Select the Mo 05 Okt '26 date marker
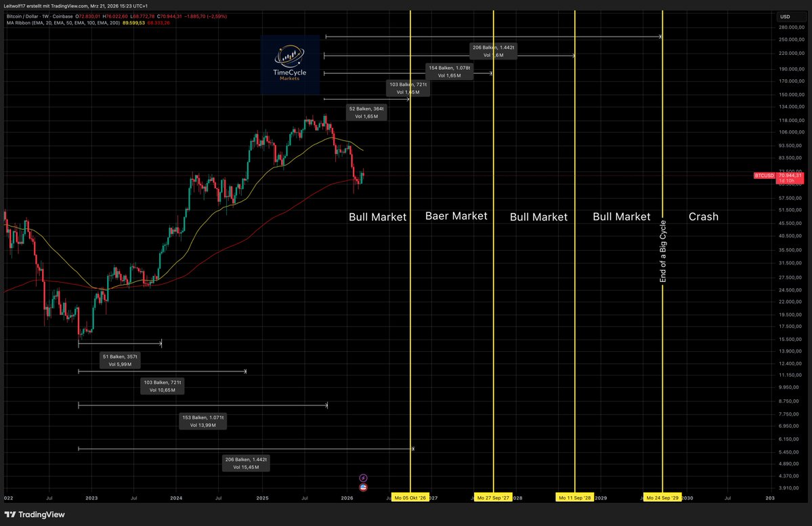This screenshot has height=526, width=812. [x=410, y=497]
